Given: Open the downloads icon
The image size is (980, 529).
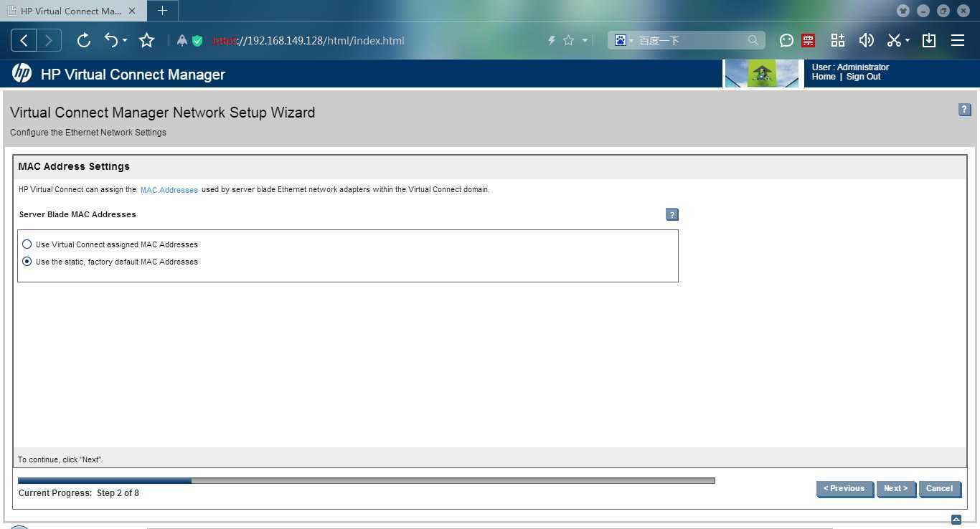Looking at the screenshot, I should click(x=929, y=41).
